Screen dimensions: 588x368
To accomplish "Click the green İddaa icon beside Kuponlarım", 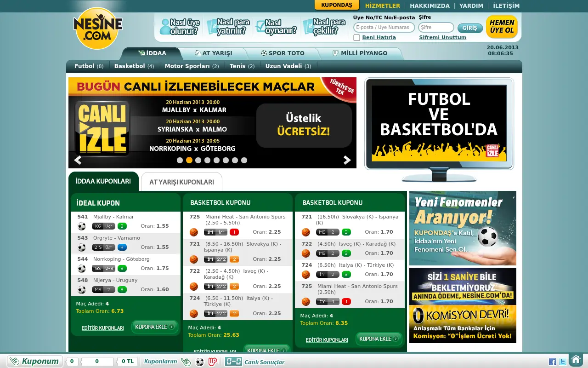I will 186,362.
